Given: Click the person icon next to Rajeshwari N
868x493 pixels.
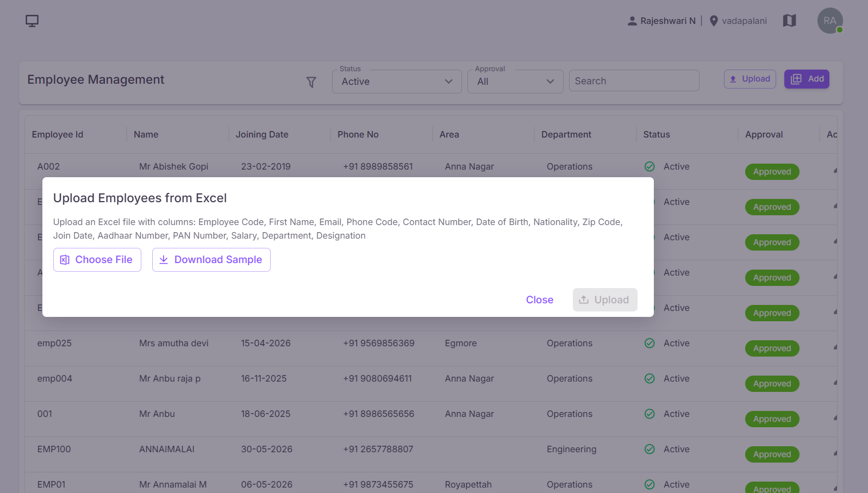Looking at the screenshot, I should click(x=632, y=21).
